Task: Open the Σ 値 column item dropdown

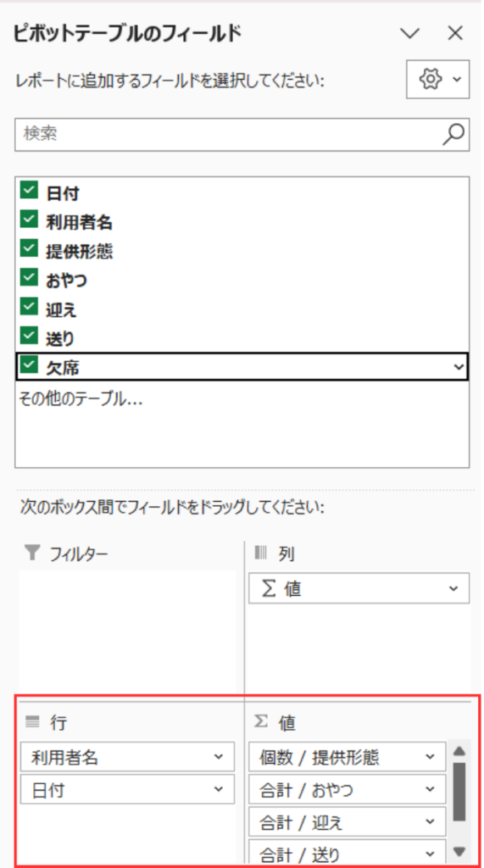Action: point(454,588)
